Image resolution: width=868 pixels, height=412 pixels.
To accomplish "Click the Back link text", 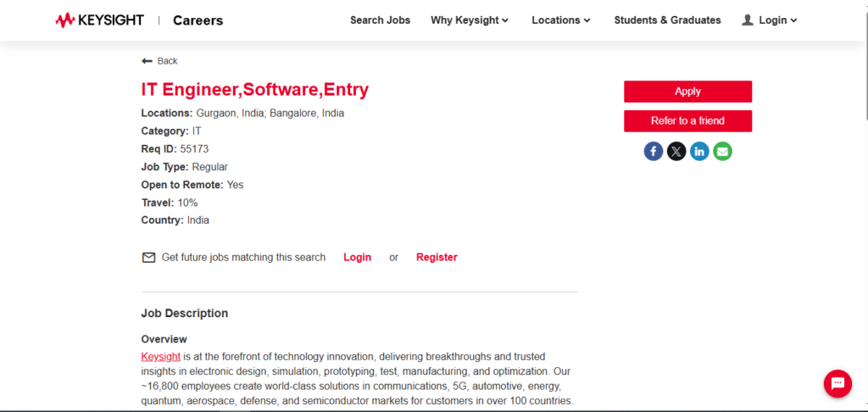I will point(167,61).
